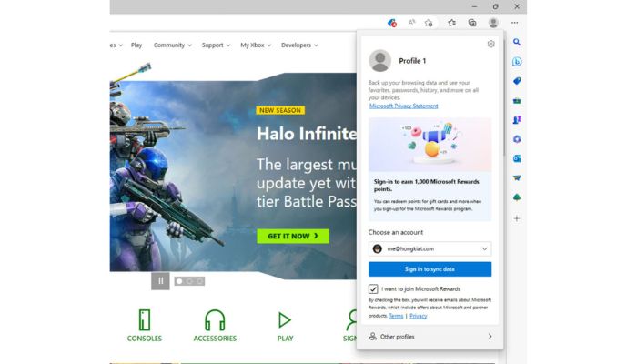Select the first carousel slide dot
The height and width of the screenshot is (364, 637).
(179, 281)
